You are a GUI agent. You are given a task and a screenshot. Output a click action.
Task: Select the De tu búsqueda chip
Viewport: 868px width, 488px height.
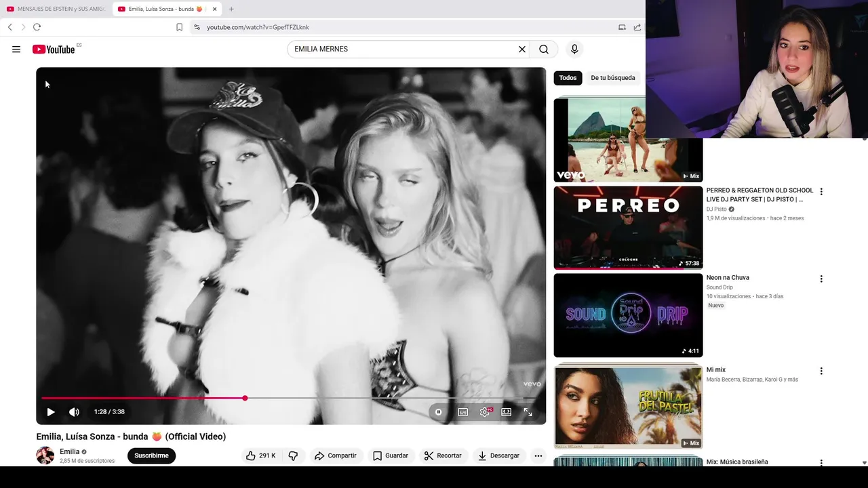[613, 78]
